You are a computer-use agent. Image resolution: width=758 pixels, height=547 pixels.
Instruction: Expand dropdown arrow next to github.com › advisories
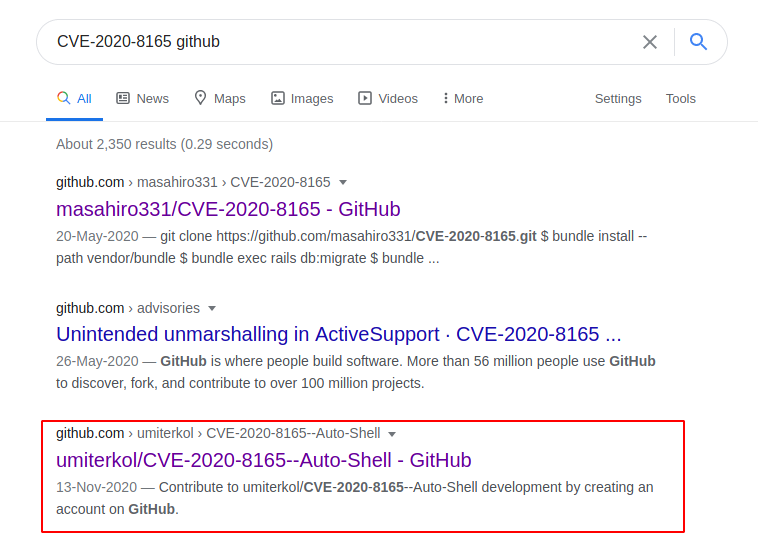point(212,308)
